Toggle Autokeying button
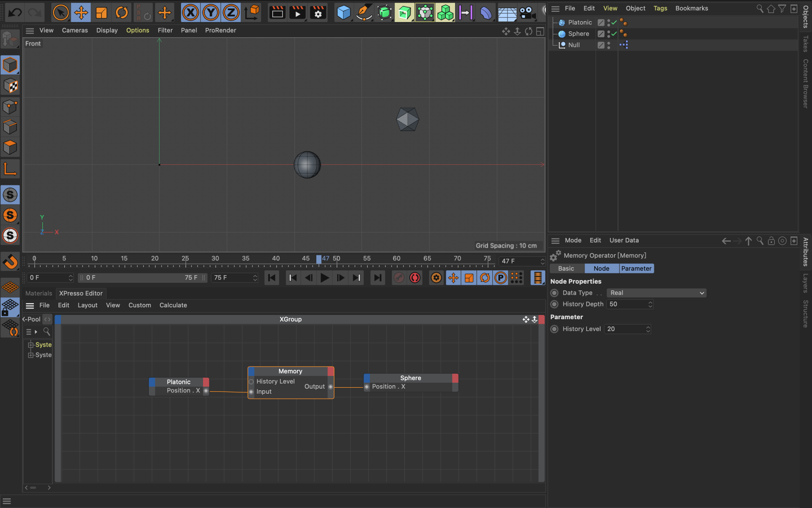The height and width of the screenshot is (508, 812). click(x=415, y=278)
